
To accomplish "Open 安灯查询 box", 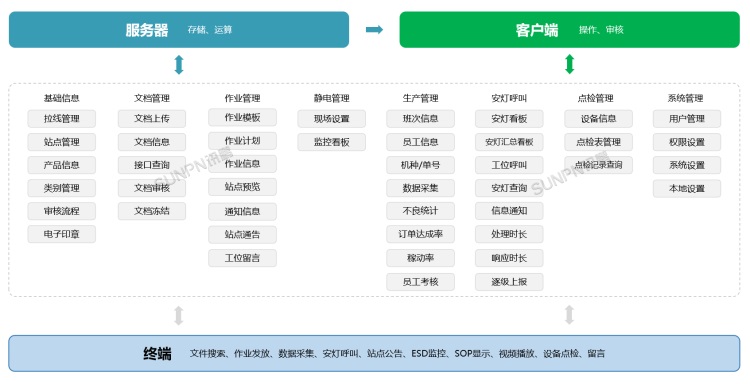I will (509, 188).
